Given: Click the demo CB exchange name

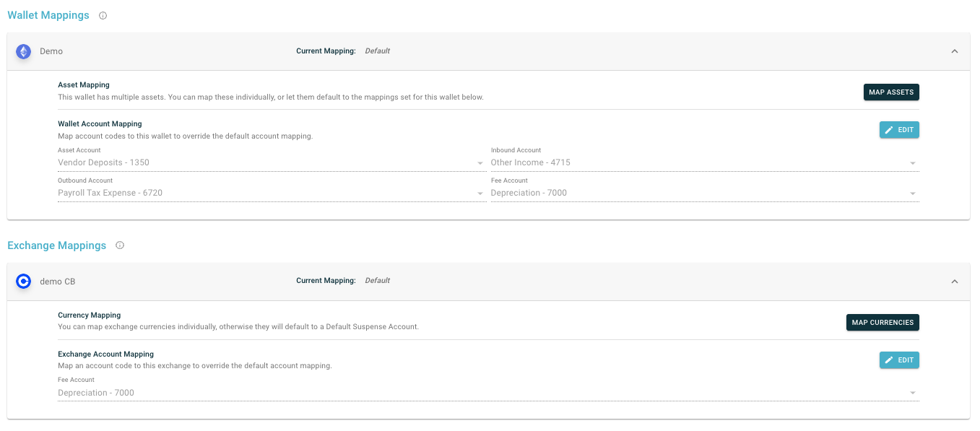Looking at the screenshot, I should pyautogui.click(x=58, y=282).
